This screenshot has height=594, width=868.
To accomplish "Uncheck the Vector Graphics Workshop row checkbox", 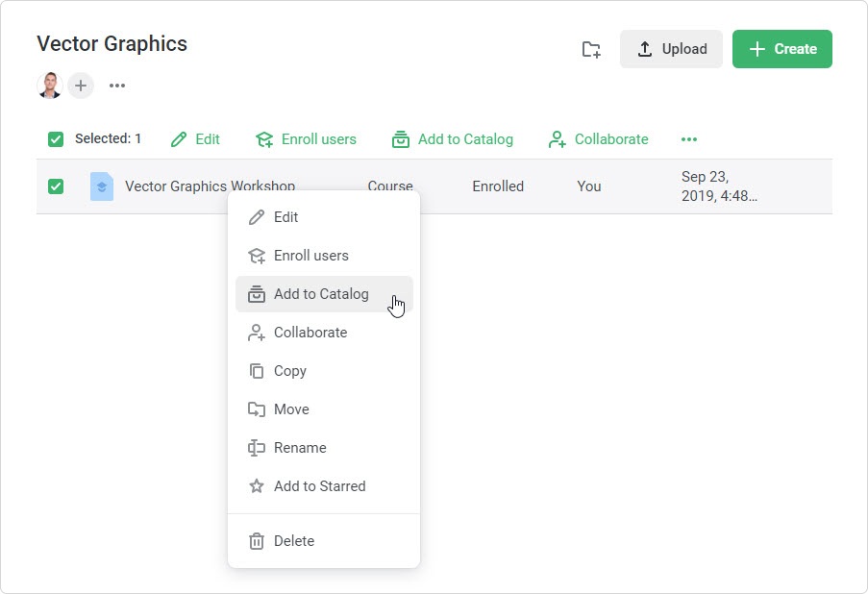I will point(55,186).
